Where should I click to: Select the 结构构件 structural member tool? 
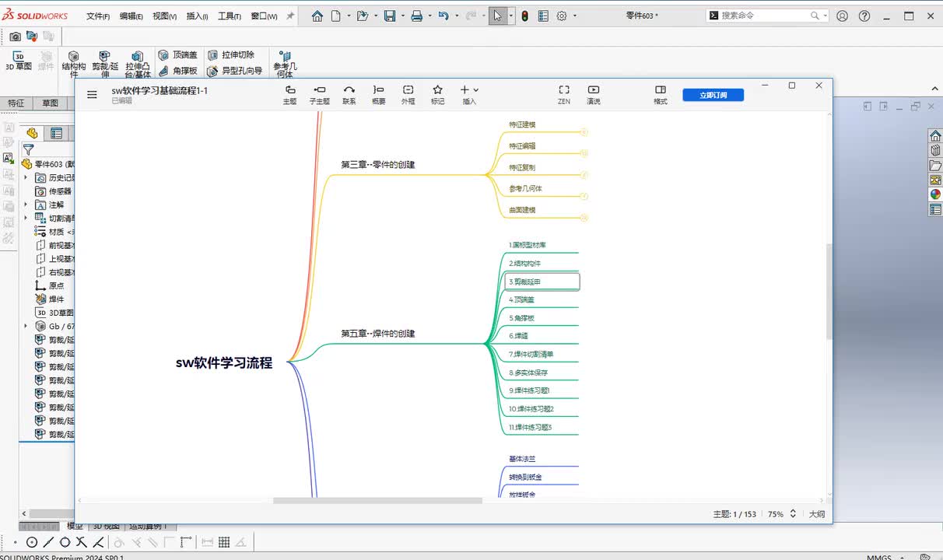(x=74, y=65)
